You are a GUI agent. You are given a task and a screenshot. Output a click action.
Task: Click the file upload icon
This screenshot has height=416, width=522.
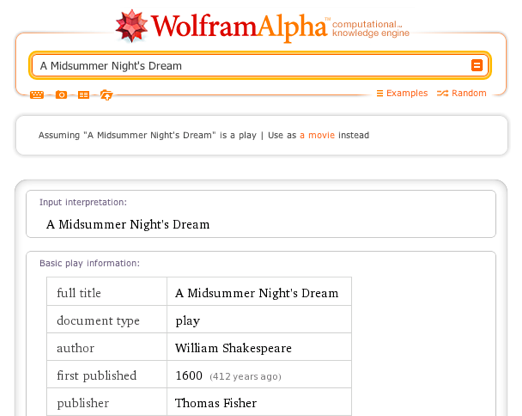tap(106, 95)
